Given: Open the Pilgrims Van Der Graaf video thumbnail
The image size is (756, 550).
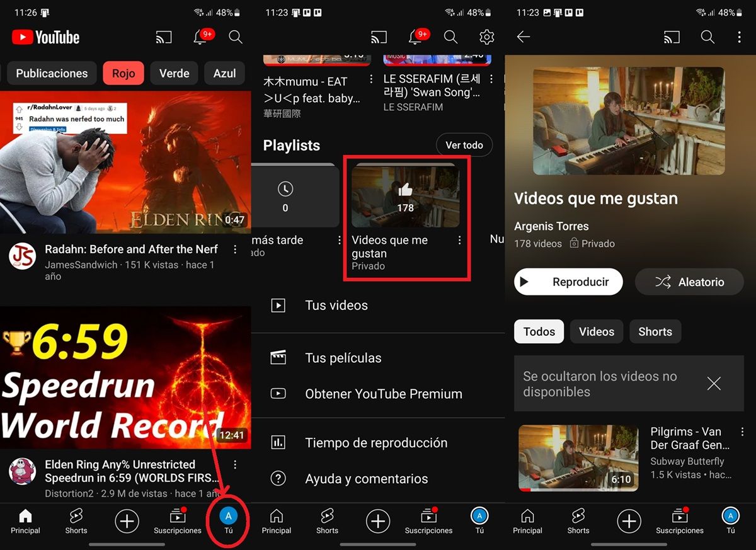Looking at the screenshot, I should pos(578,458).
